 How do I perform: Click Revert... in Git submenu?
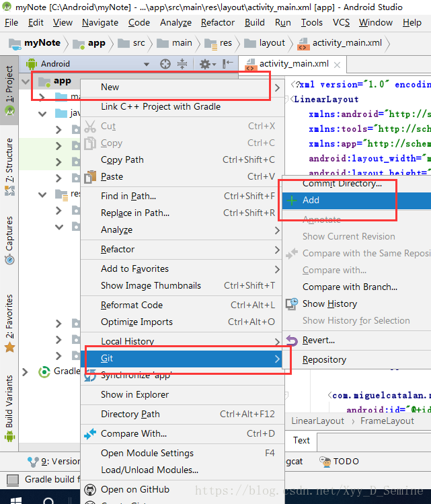[356, 340]
